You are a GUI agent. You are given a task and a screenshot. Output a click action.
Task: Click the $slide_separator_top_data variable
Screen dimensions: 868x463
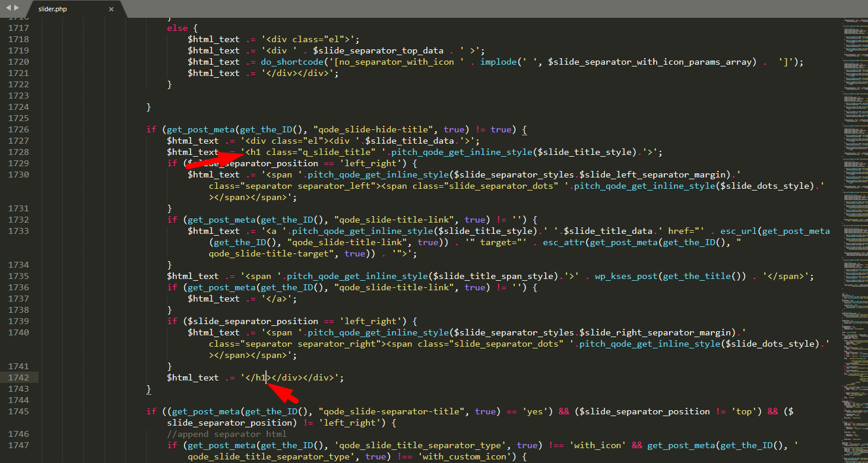pos(378,50)
